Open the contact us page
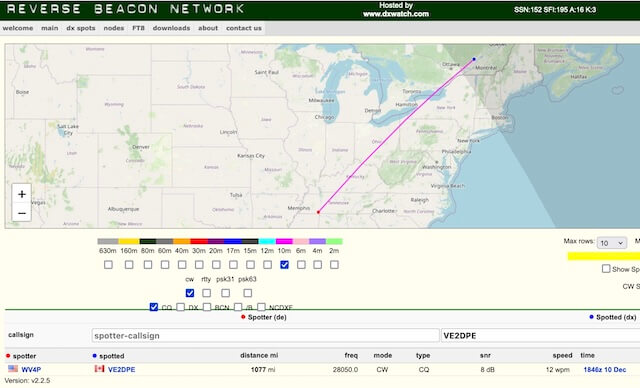The image size is (640, 388). (244, 28)
